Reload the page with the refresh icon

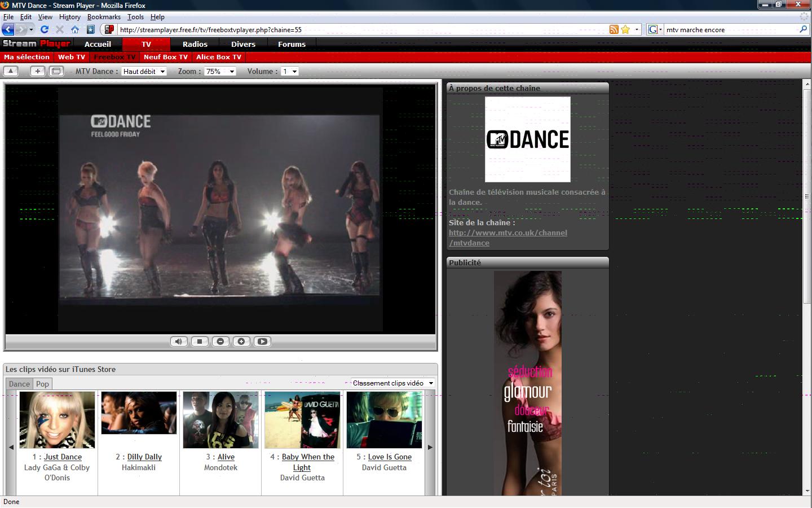45,29
